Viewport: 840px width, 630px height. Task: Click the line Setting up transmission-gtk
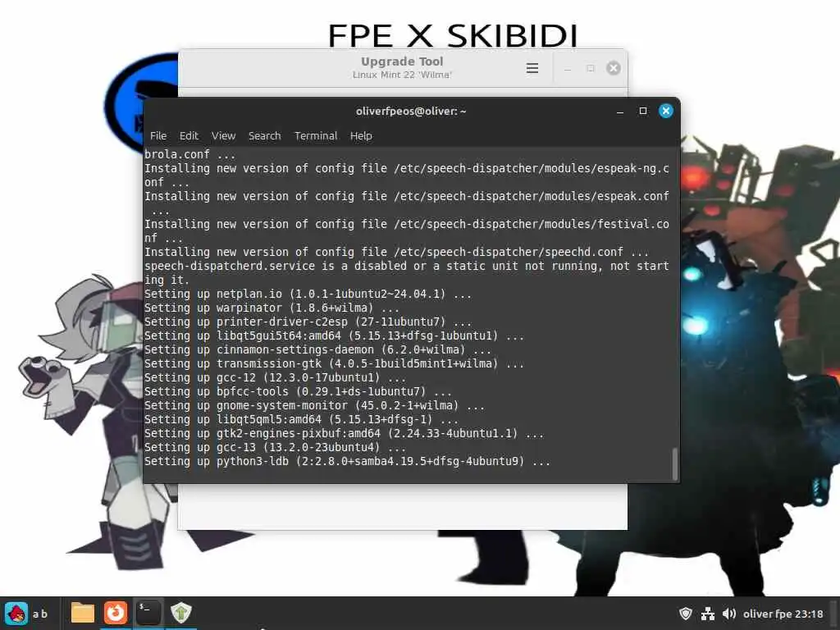pos(334,363)
